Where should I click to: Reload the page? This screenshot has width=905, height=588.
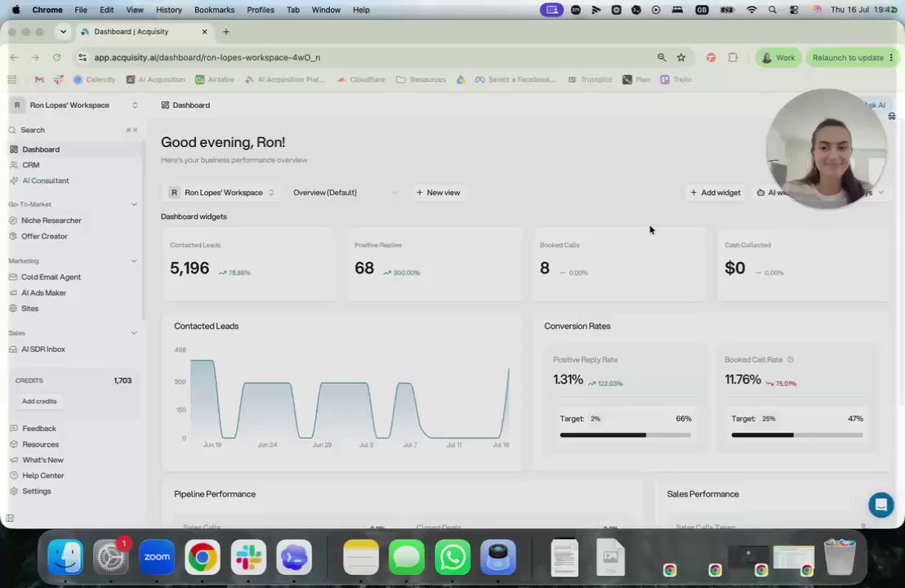[x=56, y=57]
